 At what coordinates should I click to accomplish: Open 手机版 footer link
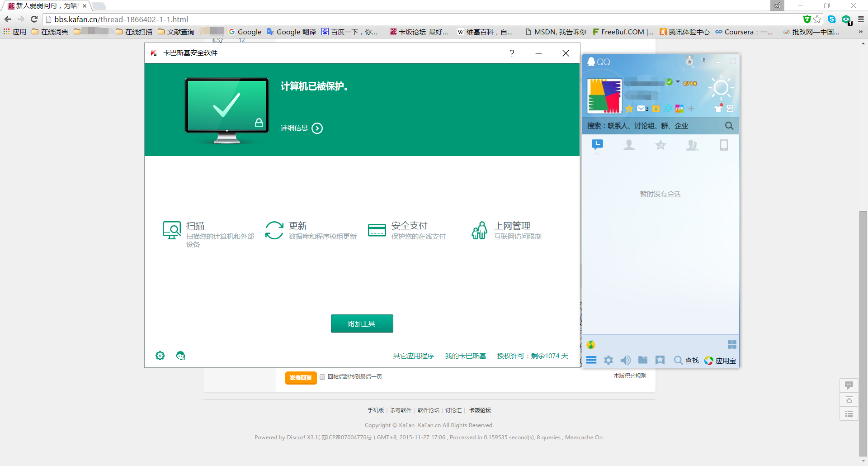(x=376, y=410)
